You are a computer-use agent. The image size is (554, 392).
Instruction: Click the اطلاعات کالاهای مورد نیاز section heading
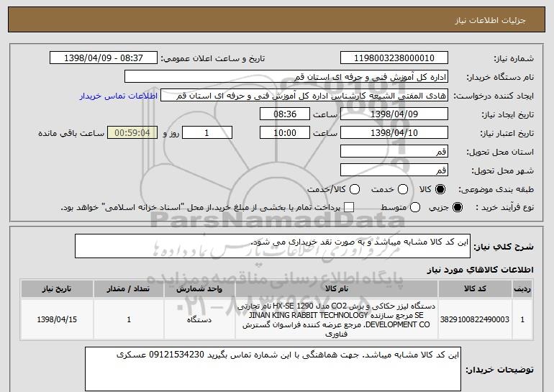click(x=480, y=270)
